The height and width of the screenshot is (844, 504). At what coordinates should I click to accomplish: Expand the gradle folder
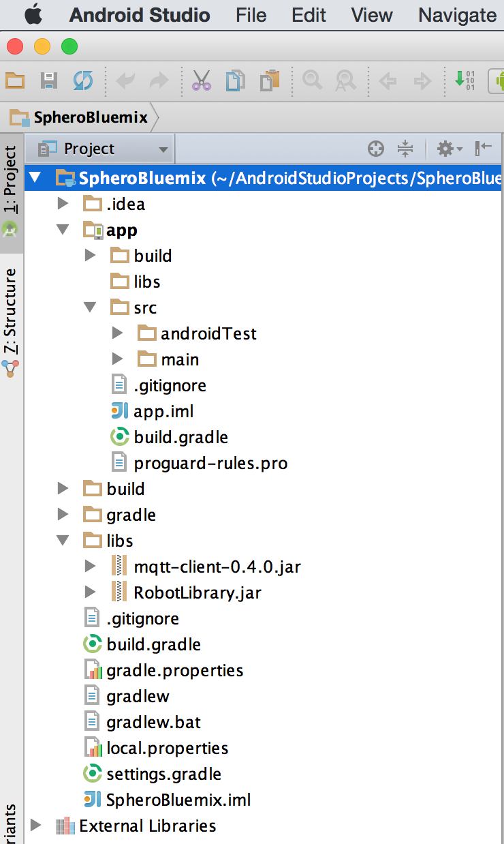63,515
